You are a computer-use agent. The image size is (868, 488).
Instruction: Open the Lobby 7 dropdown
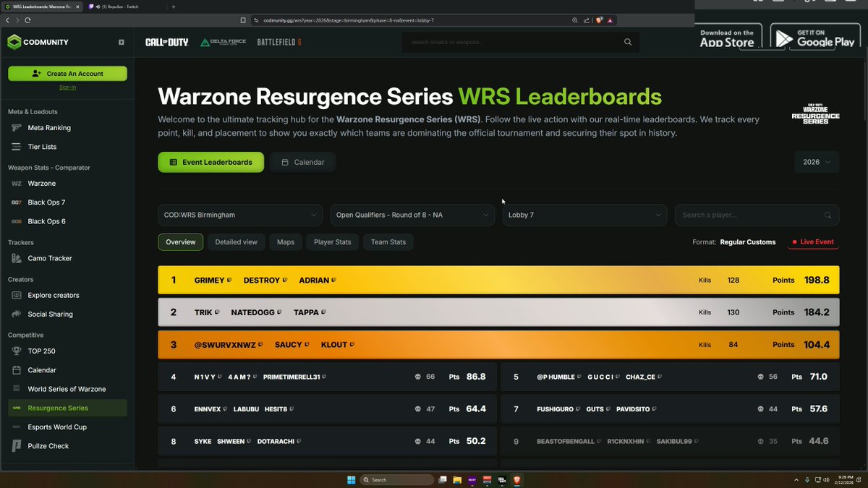point(584,215)
